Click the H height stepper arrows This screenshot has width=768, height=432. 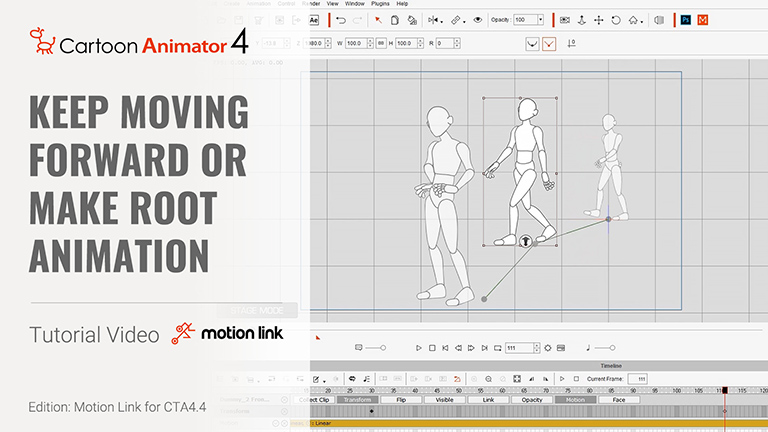pyautogui.click(x=420, y=43)
